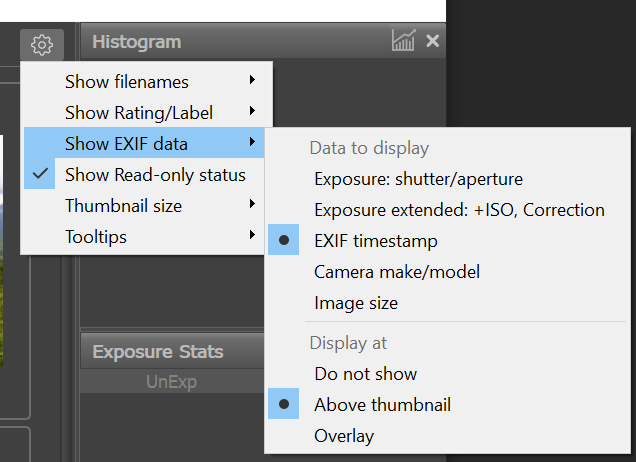Image resolution: width=636 pixels, height=462 pixels.
Task: Choose Image size data option
Action: [x=355, y=303]
